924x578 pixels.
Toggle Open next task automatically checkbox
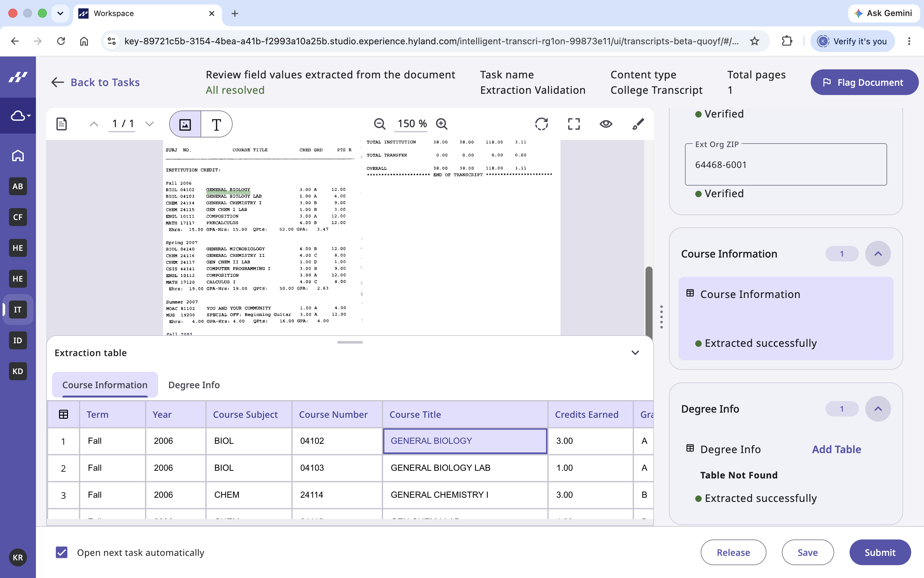click(x=62, y=552)
